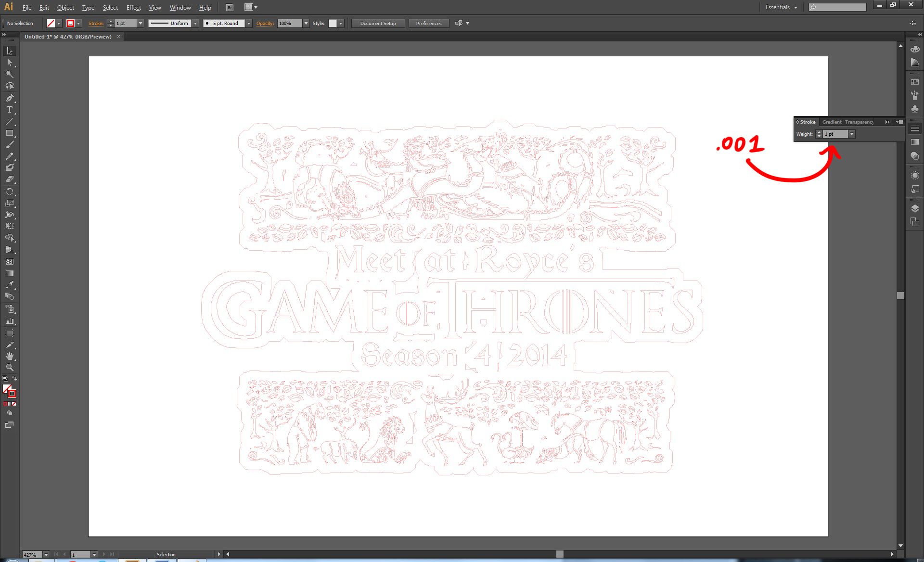Select the Pencil tool
Screen dimensions: 924x562
[9, 156]
